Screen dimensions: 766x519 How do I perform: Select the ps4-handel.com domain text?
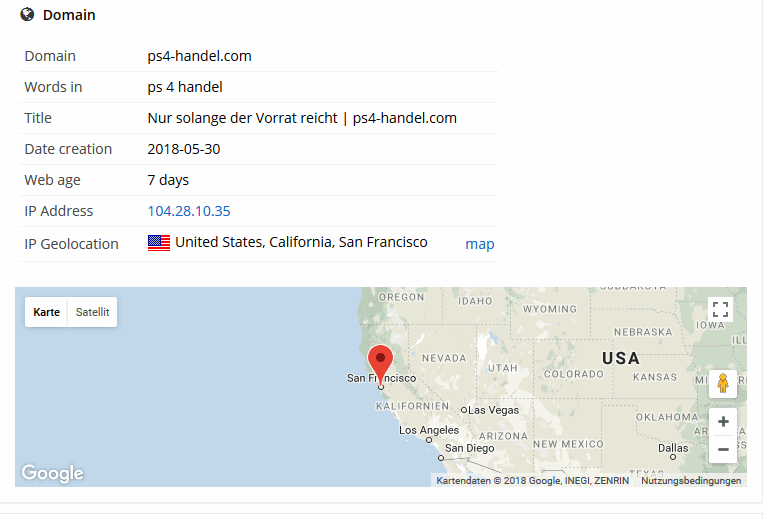[199, 56]
